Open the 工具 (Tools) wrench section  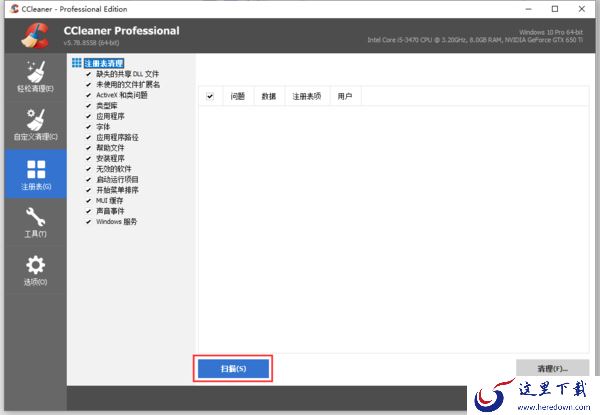point(35,222)
